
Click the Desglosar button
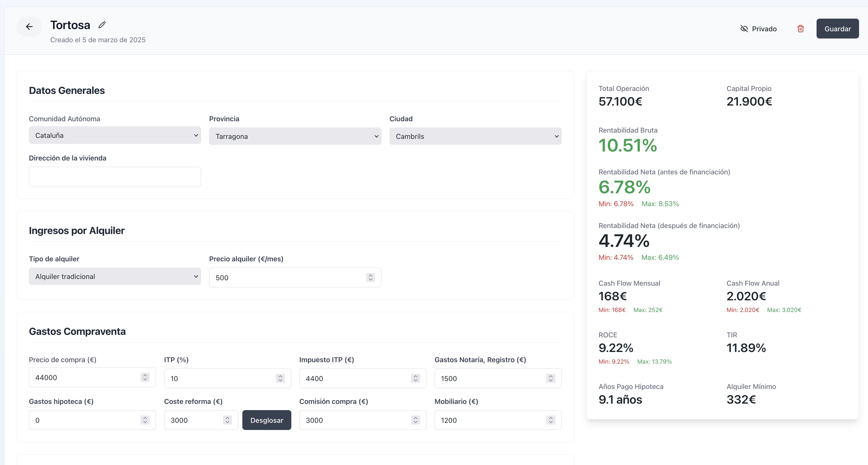[x=266, y=420]
